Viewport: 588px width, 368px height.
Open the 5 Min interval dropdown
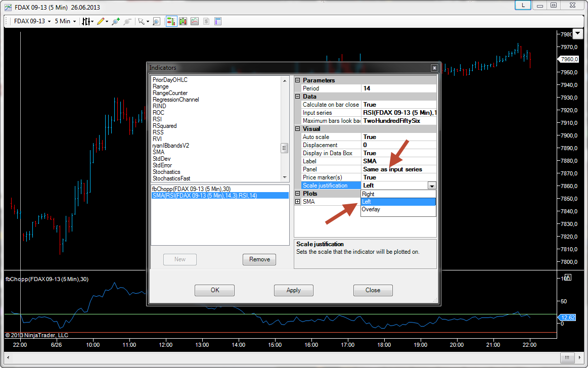pos(66,21)
